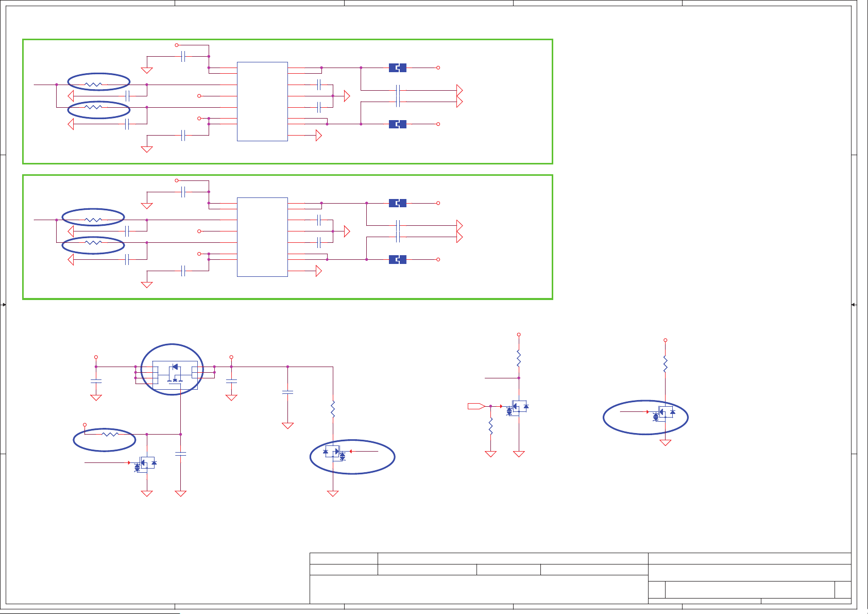The image size is (868, 614).
Task: Select the tall capacitor between blue components, top box
Action: [x=398, y=96]
